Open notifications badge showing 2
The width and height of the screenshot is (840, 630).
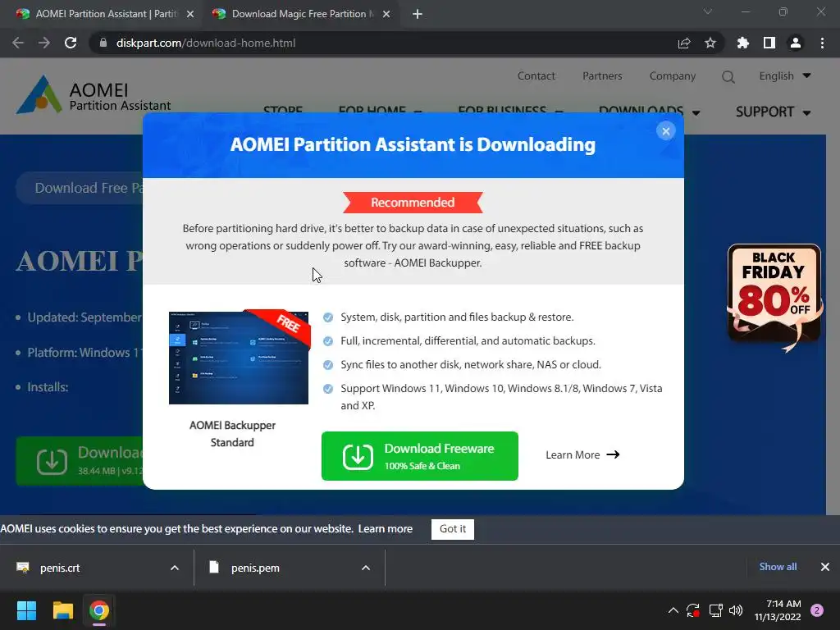pyautogui.click(x=817, y=610)
